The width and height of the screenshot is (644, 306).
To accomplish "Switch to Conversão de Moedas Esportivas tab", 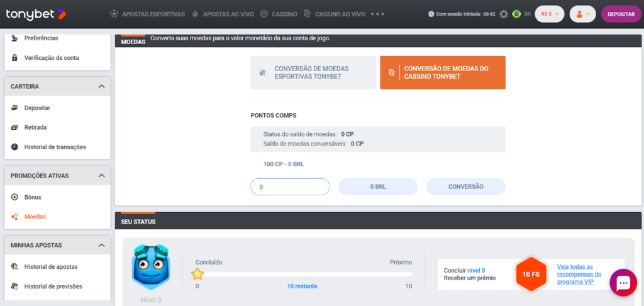I will 313,72.
